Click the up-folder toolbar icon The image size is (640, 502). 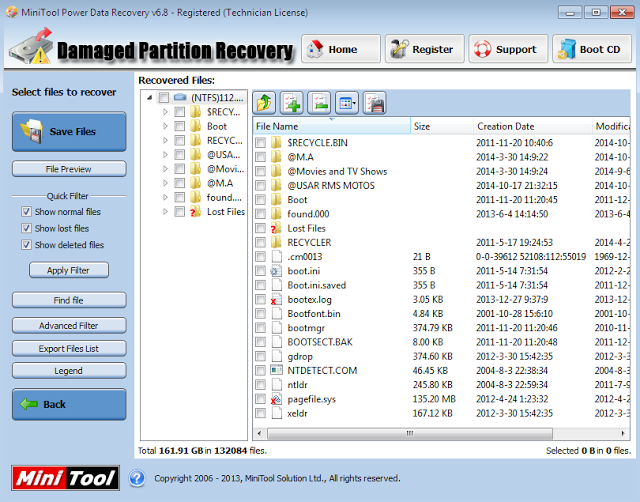point(264,103)
